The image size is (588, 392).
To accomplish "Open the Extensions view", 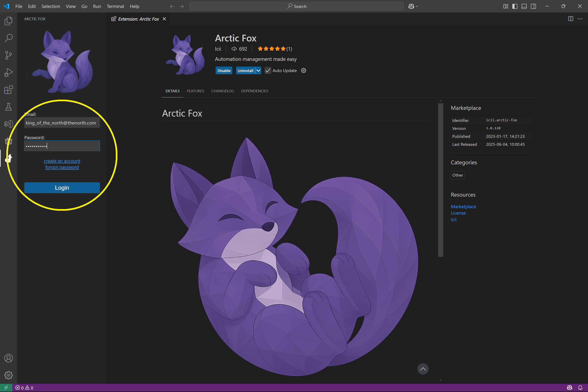I will pyautogui.click(x=9, y=89).
